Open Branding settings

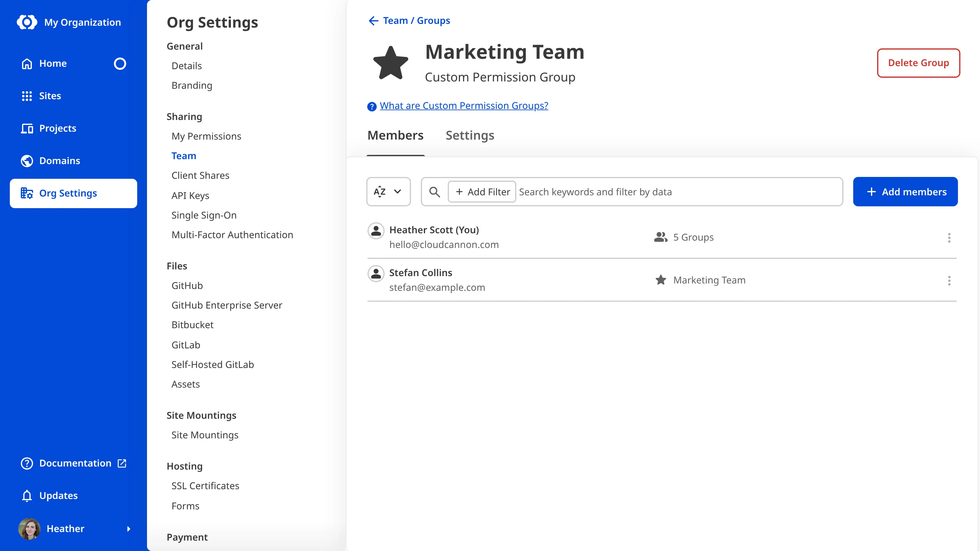click(x=192, y=86)
